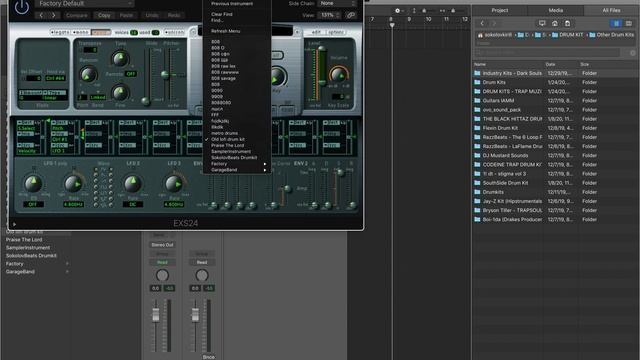
Task: Toggle the mono mode button
Action: (x=81, y=32)
